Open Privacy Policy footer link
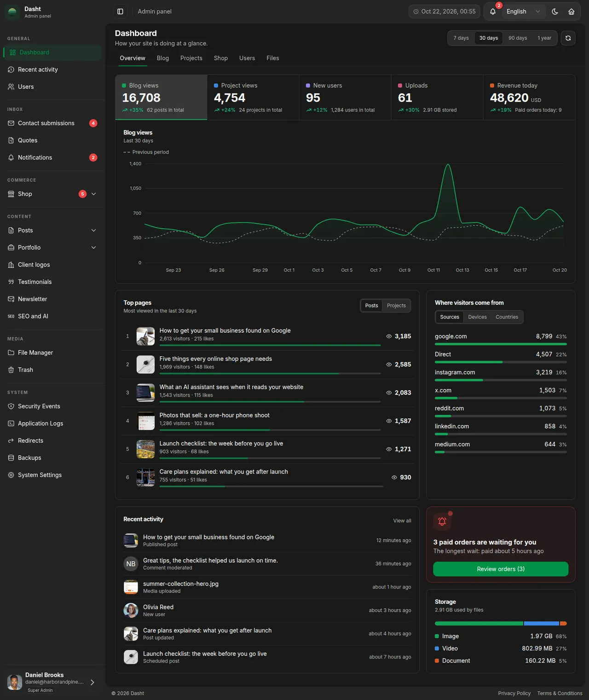The height and width of the screenshot is (700, 589). tap(514, 694)
